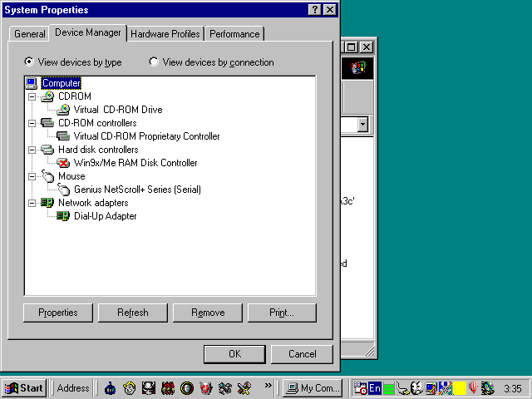Screen dimensions: 532x399
Task: Collapse the Network adapters node
Action: [x=32, y=203]
